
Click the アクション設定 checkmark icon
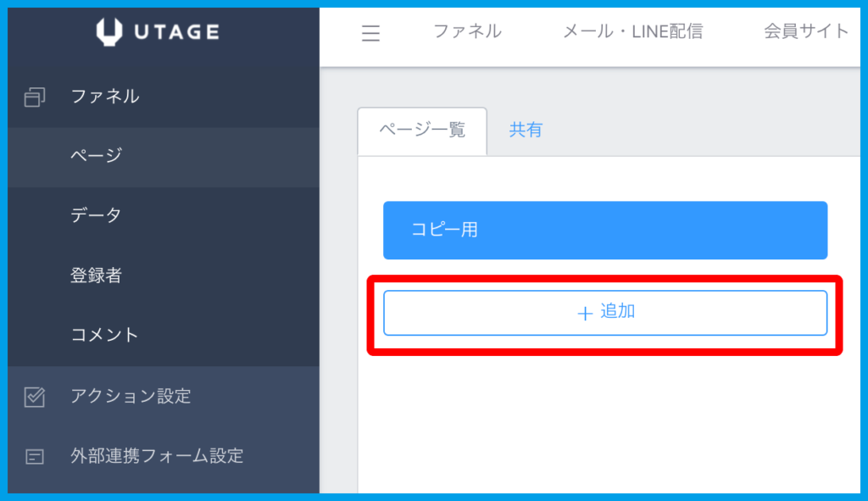tap(35, 397)
